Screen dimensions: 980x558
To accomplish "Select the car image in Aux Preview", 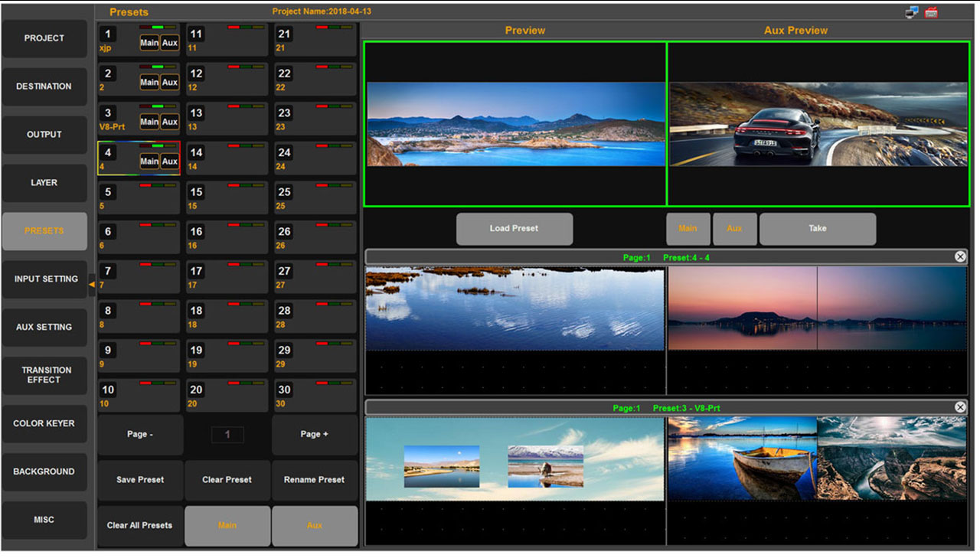I will pyautogui.click(x=818, y=124).
